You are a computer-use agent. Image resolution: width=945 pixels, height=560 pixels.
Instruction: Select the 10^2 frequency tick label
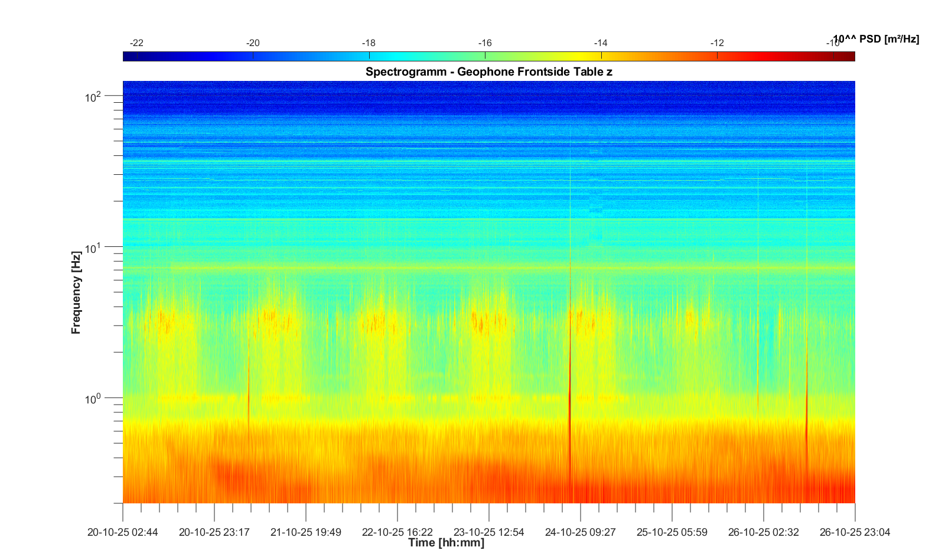[93, 96]
